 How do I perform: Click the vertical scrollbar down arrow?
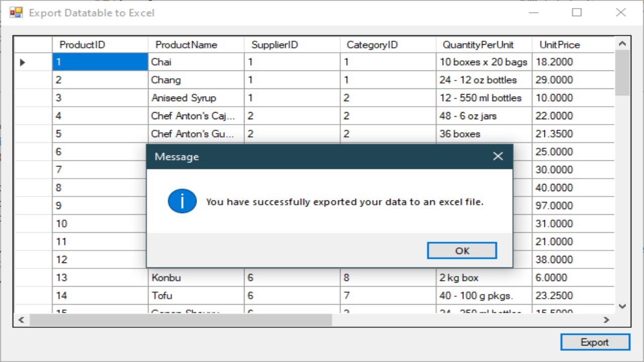(x=622, y=306)
